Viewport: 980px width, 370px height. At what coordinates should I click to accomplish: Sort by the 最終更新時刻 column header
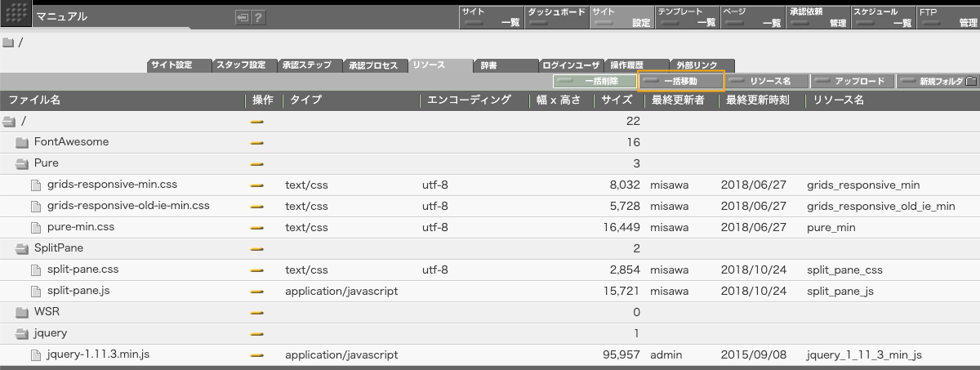[757, 100]
